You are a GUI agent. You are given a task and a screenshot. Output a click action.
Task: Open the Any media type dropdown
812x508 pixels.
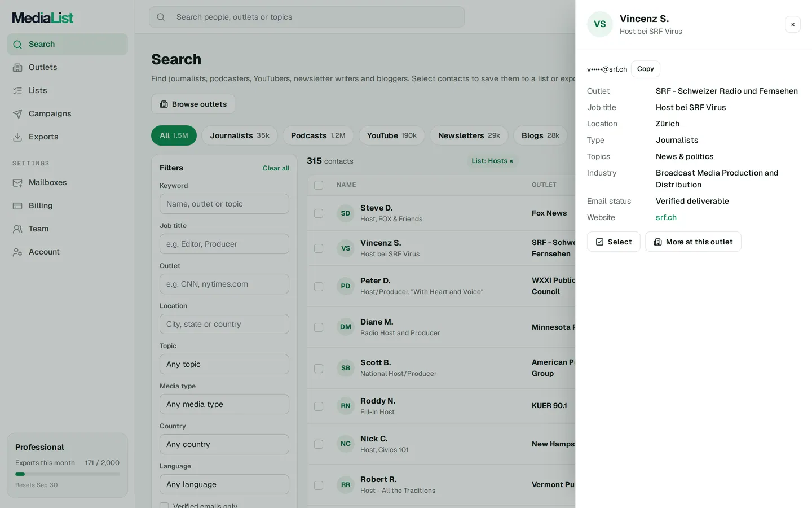tap(224, 404)
